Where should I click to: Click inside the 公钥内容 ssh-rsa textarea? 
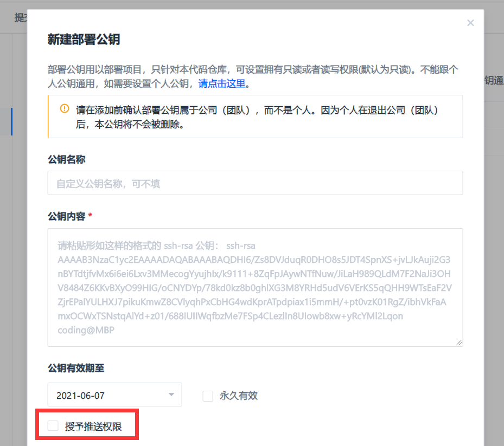[x=255, y=287]
